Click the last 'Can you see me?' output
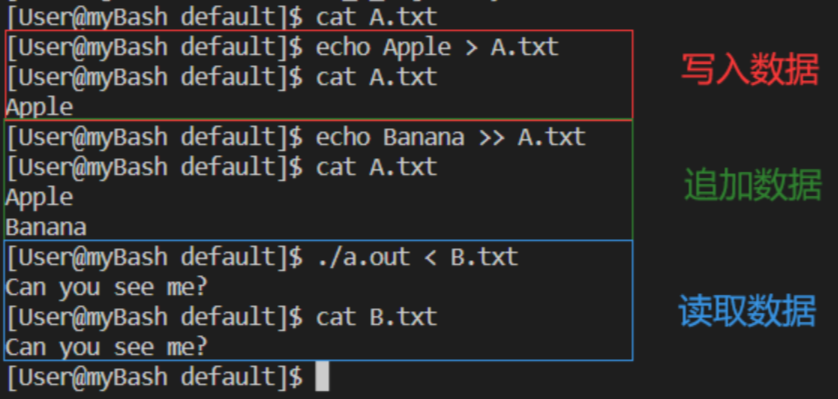Screen dimensions: 838x399 click(x=106, y=348)
